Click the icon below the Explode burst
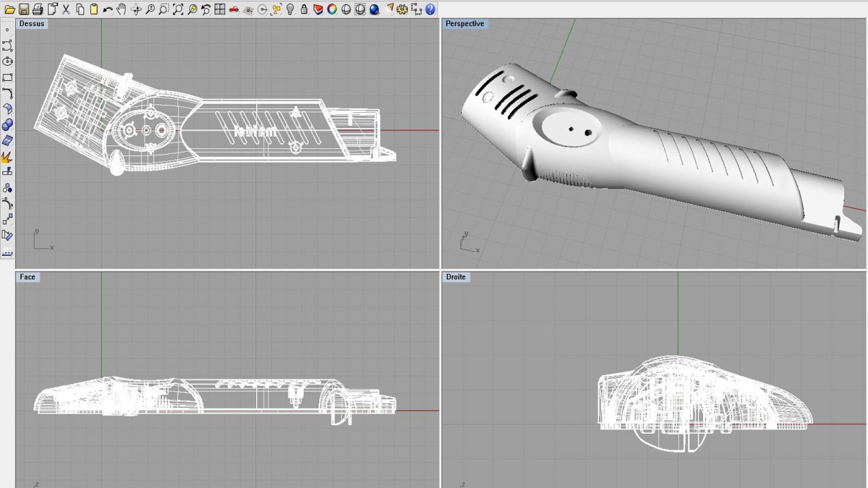The height and width of the screenshot is (488, 868). (x=7, y=172)
